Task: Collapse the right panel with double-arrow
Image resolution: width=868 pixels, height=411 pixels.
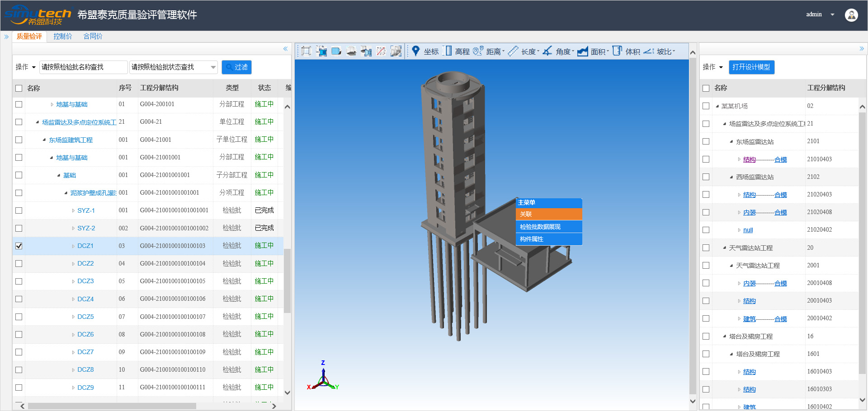Action: click(862, 49)
